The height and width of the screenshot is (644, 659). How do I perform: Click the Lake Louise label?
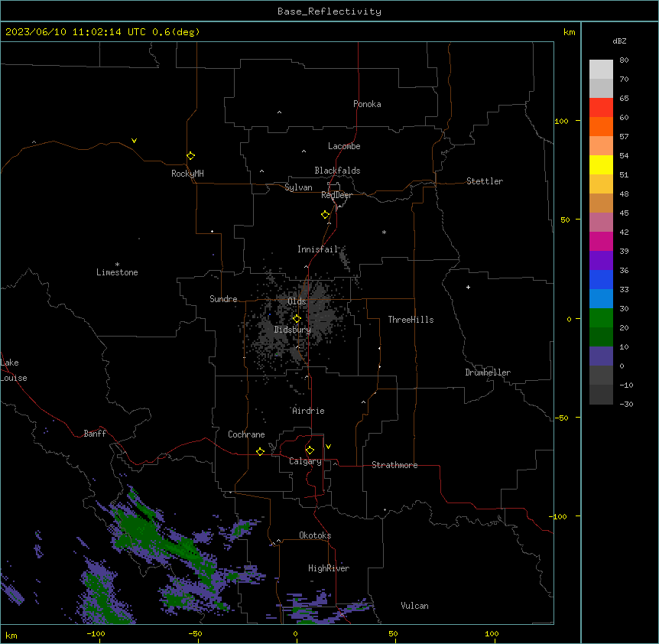click(14, 370)
